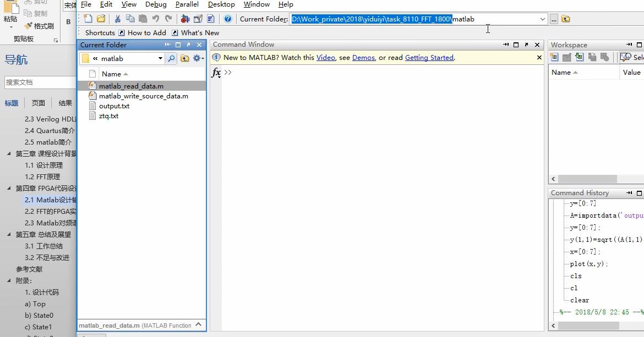The height and width of the screenshot is (337, 644).
Task: Go up one folder level in main toolbar
Action: [565, 19]
